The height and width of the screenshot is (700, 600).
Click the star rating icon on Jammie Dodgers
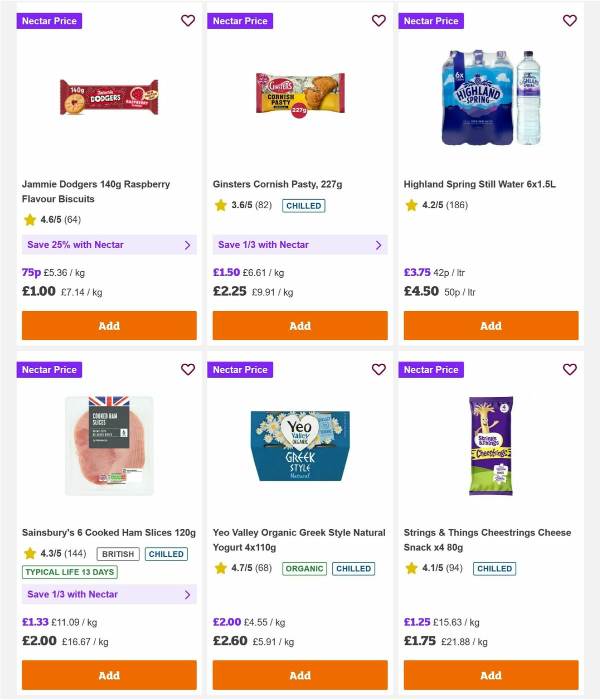click(x=29, y=220)
